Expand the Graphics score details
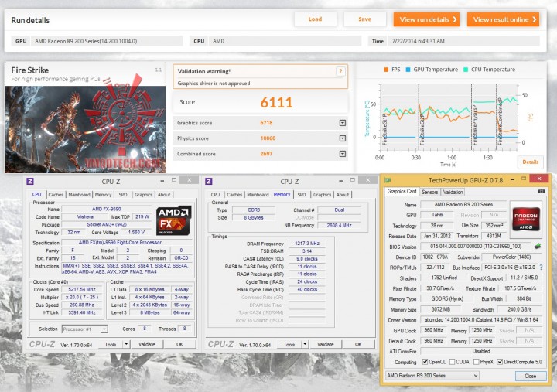The width and height of the screenshot is (557, 392). coord(343,123)
